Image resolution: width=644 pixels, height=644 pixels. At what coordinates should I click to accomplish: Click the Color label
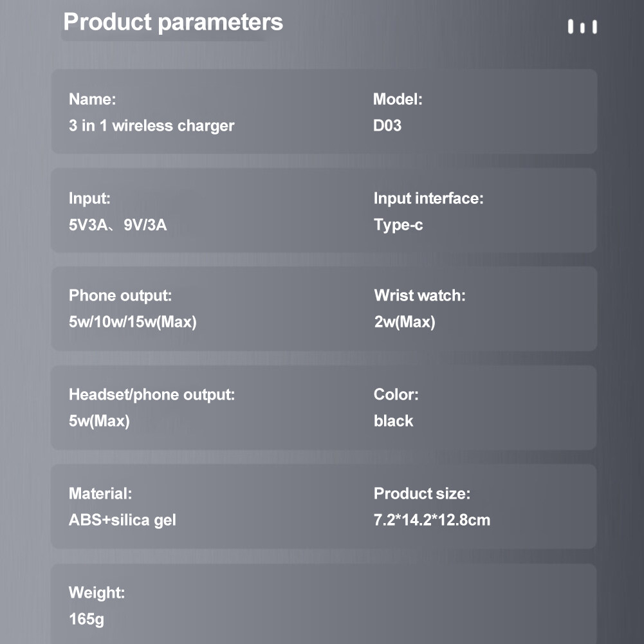point(396,394)
